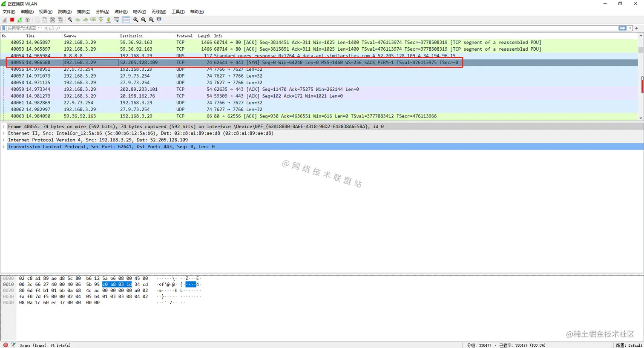Image resolution: width=644 pixels, height=348 pixels.
Task: Open the 电话(Y) menu
Action: coord(139,12)
